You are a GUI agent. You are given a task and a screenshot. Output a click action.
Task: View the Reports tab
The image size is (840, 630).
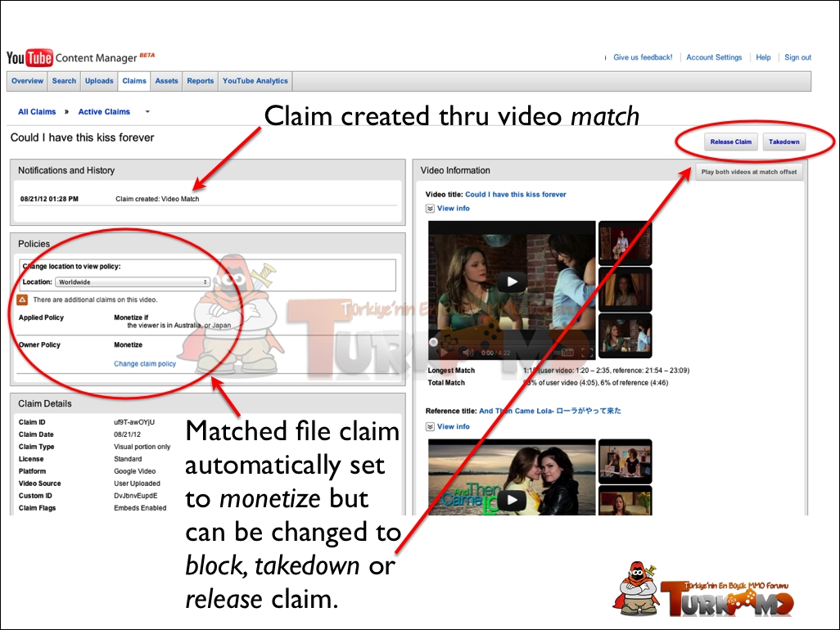point(201,81)
